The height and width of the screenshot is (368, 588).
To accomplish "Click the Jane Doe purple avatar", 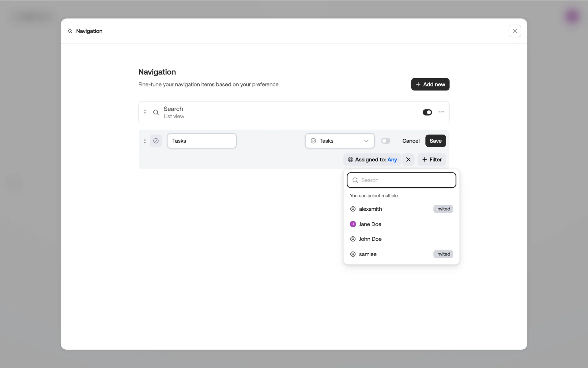I will click(x=353, y=224).
